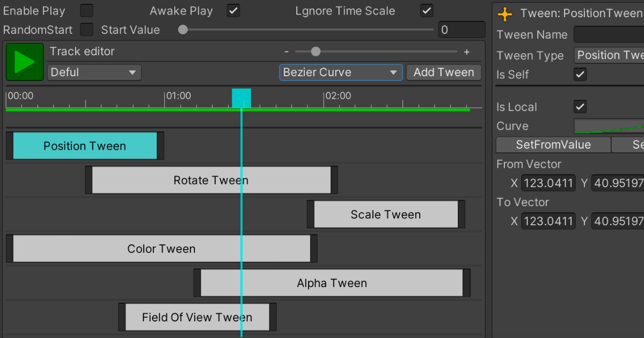
Task: Click the minus icon to zoom out the timeline
Action: (286, 52)
